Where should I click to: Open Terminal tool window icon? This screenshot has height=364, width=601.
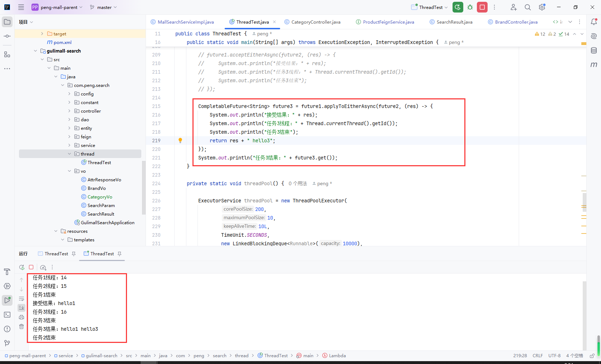pyautogui.click(x=7, y=315)
